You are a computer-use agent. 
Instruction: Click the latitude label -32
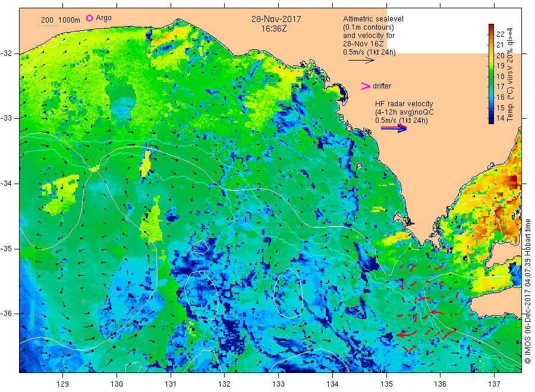pos(6,53)
